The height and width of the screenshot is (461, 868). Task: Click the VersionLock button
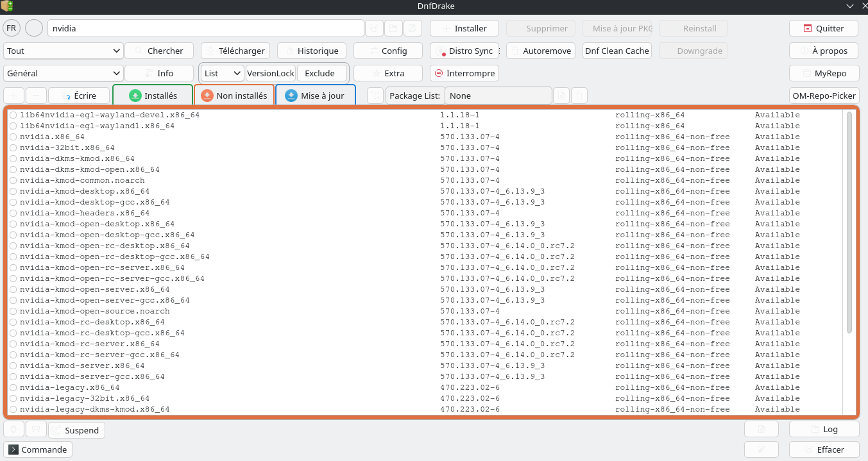tap(271, 73)
